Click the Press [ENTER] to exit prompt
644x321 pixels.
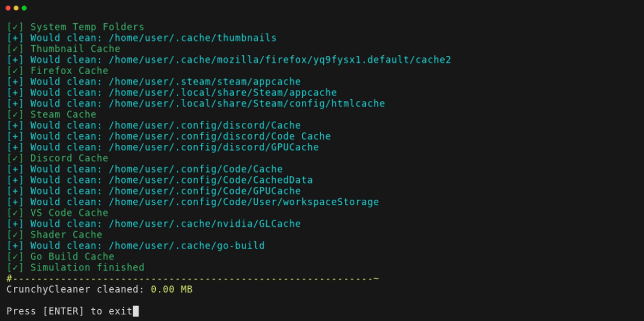pos(69,311)
